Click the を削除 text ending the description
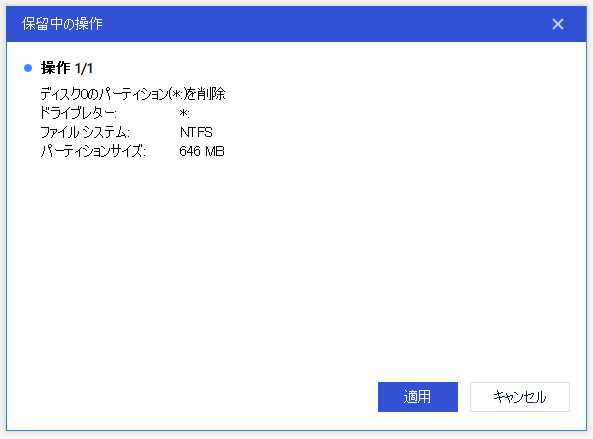 pyautogui.click(x=206, y=94)
